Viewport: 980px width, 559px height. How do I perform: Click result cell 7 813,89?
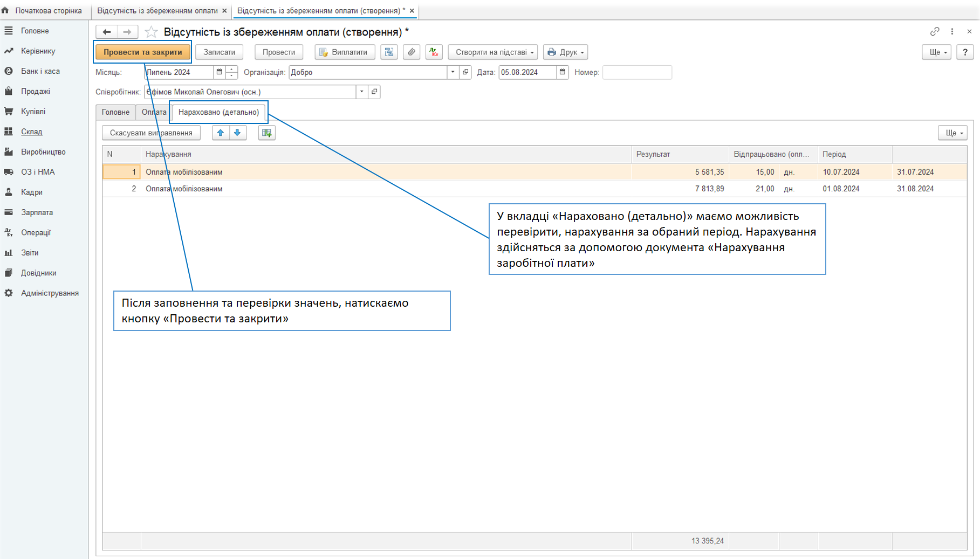pyautogui.click(x=680, y=189)
